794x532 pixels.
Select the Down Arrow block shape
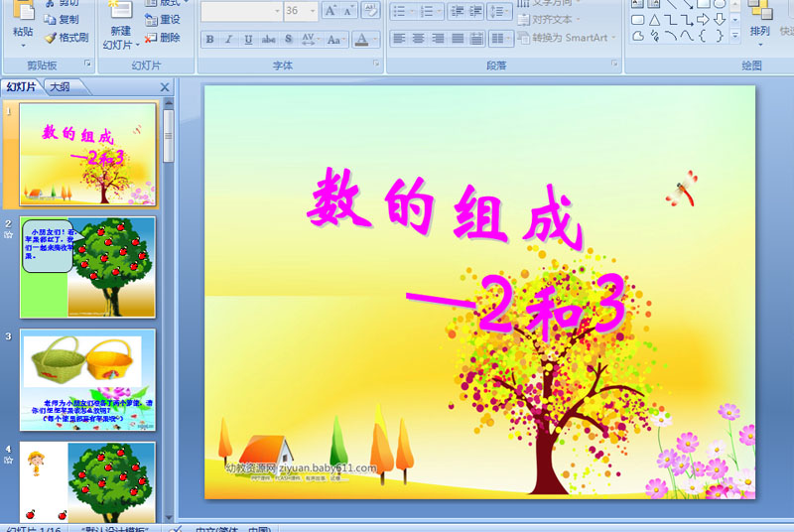click(x=719, y=20)
